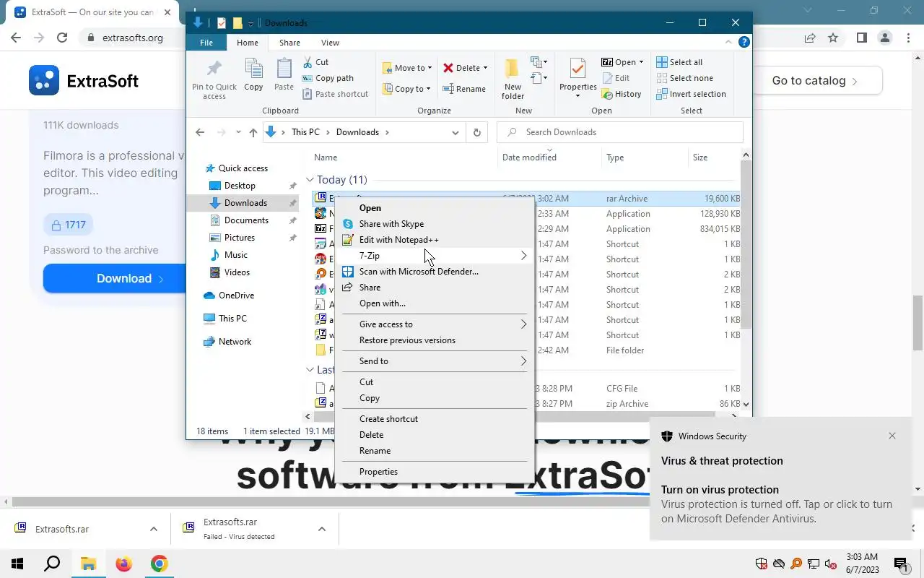Viewport: 924px width, 578px height.
Task: Choose Create shortcut in context menu
Action: click(433, 419)
